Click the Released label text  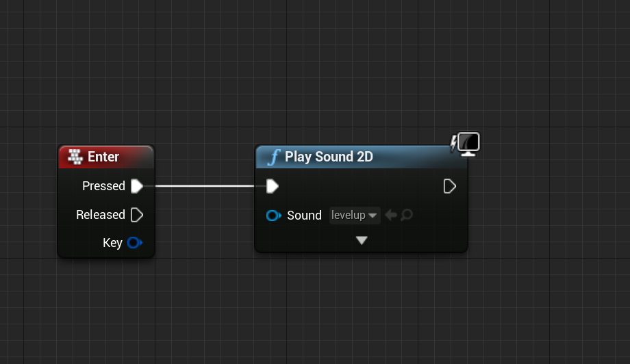point(101,215)
